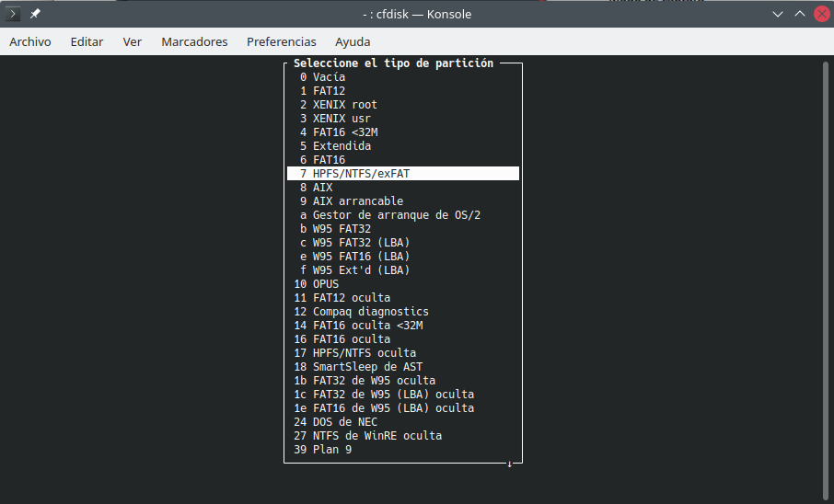This screenshot has height=504, width=834.
Task: Open the Archivo menu
Action: [30, 41]
